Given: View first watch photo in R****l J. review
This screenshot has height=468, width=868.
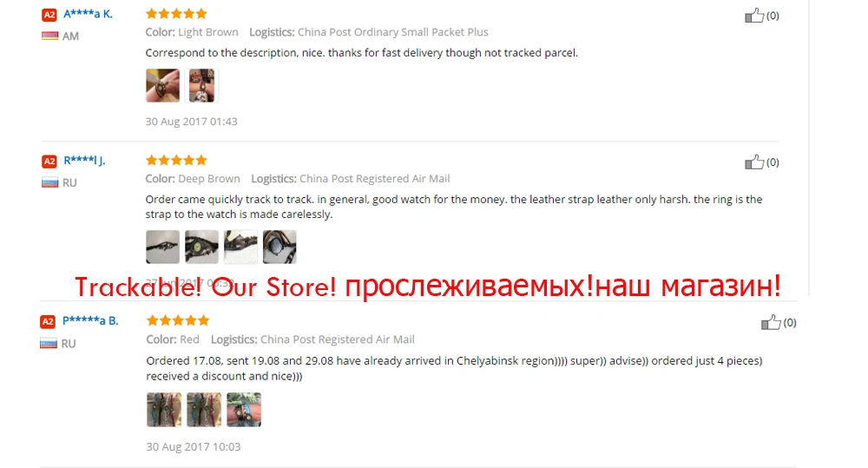Looking at the screenshot, I should 163,247.
